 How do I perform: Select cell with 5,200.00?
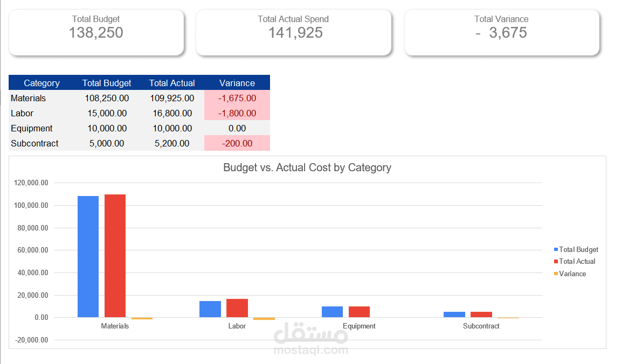pyautogui.click(x=172, y=143)
